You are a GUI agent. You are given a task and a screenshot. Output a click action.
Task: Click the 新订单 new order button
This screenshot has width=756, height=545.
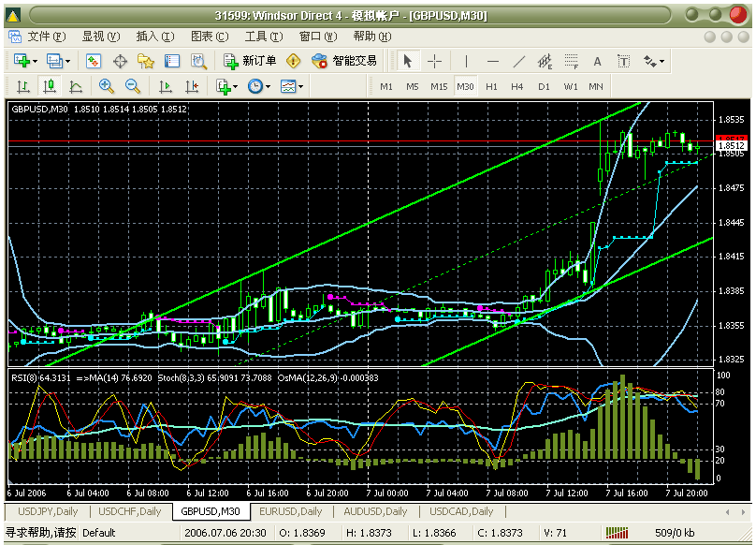[x=250, y=61]
